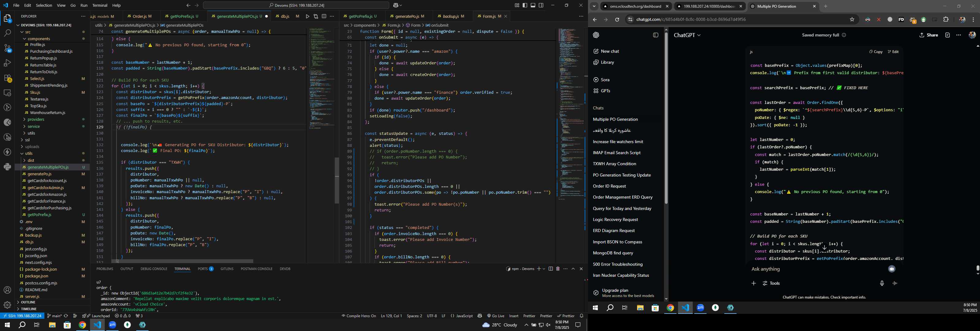Click the Split Terminal icon in terminal panel

(x=551, y=269)
